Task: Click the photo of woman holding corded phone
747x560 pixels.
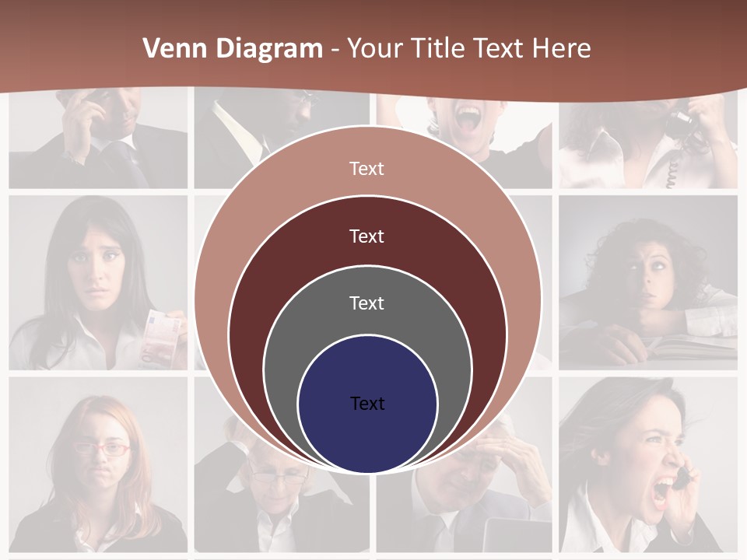Action: pyautogui.click(x=648, y=143)
